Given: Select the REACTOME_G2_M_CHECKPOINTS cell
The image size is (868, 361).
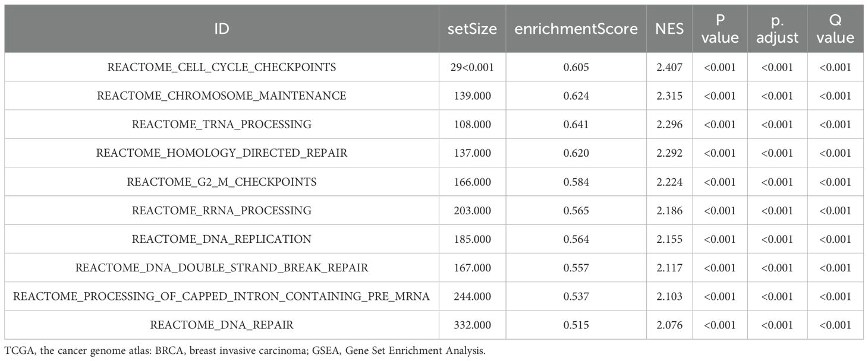Looking at the screenshot, I should click(x=222, y=182).
